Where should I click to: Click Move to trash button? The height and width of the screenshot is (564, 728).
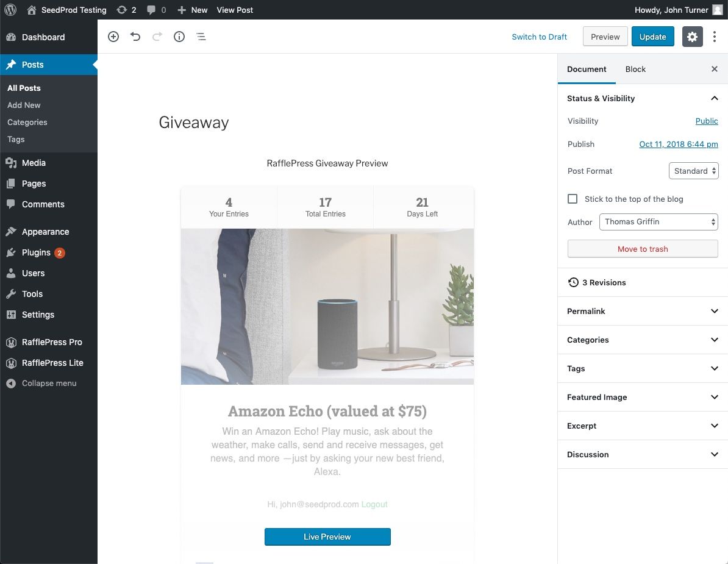click(x=643, y=249)
